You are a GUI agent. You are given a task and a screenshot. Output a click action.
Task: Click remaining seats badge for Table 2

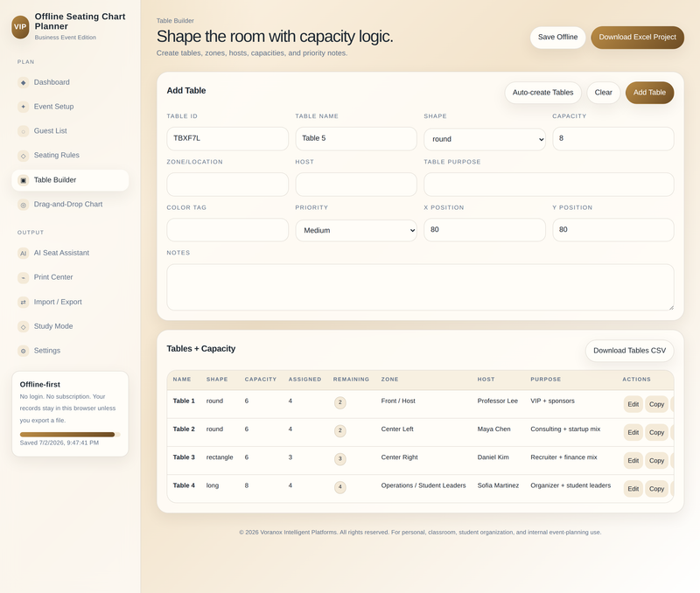coord(339,430)
